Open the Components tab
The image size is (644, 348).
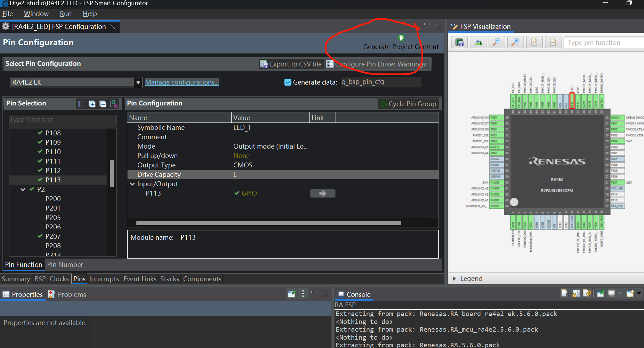[x=202, y=279]
